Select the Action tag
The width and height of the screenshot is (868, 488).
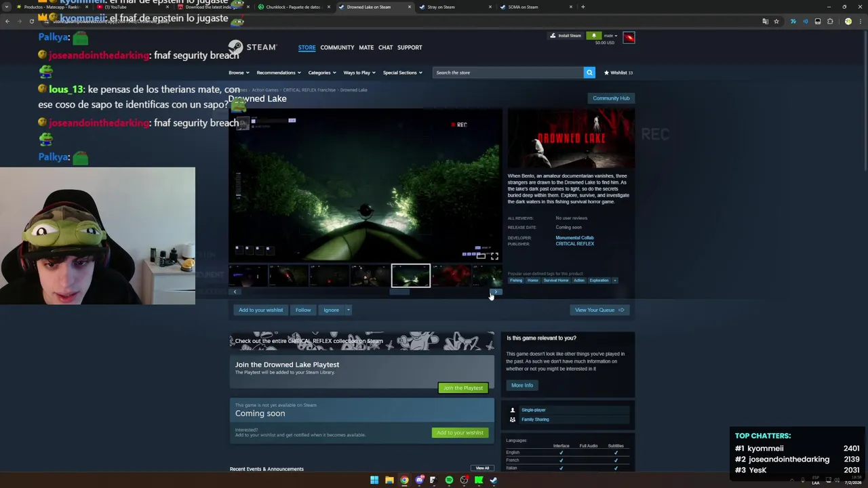[x=578, y=281]
